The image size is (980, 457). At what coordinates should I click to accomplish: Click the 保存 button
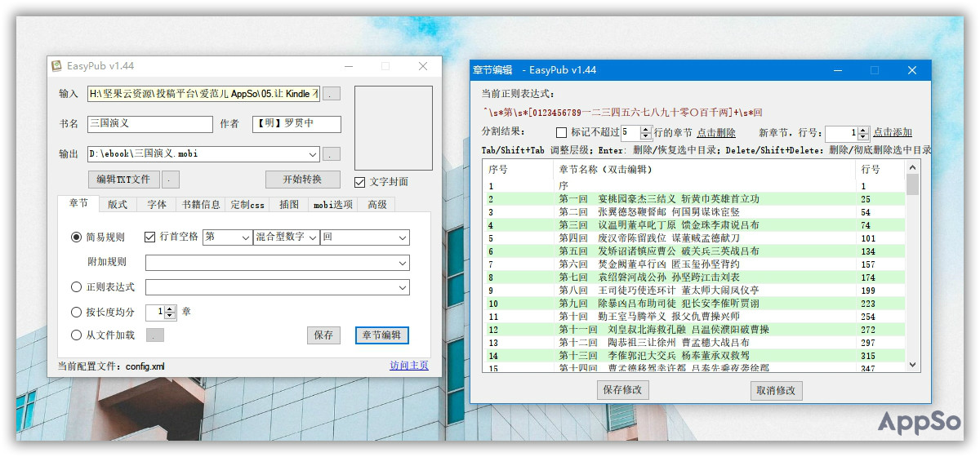tap(323, 335)
